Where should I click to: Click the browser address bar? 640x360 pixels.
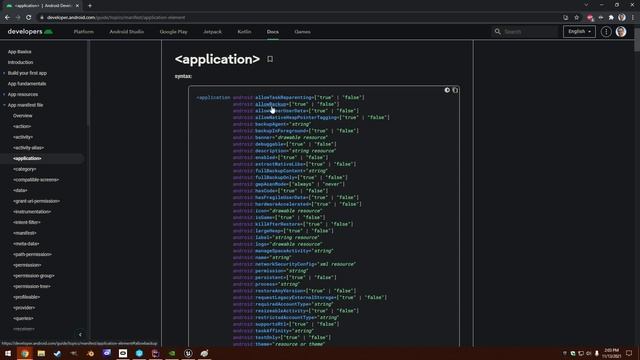click(298, 18)
